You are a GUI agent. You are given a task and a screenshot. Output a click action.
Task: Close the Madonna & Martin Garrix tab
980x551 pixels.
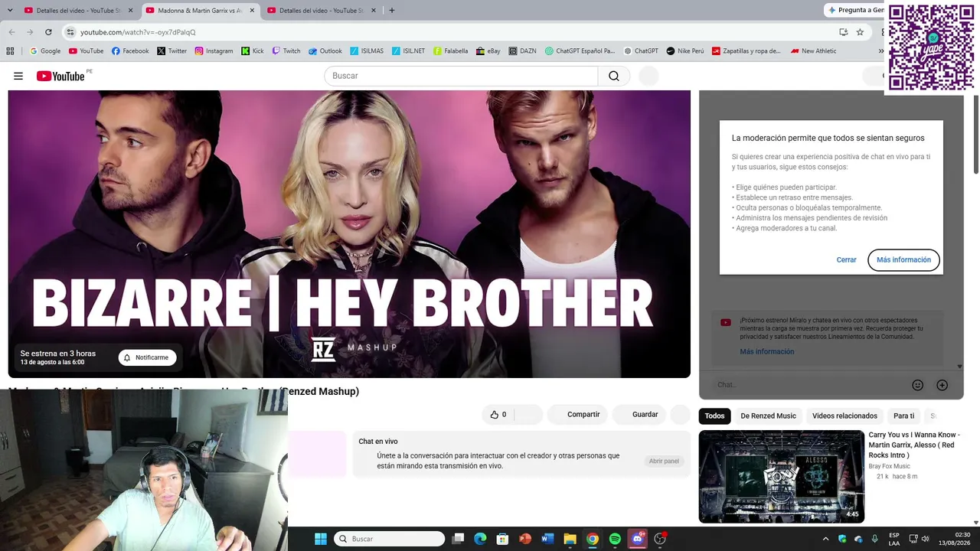[x=252, y=11]
